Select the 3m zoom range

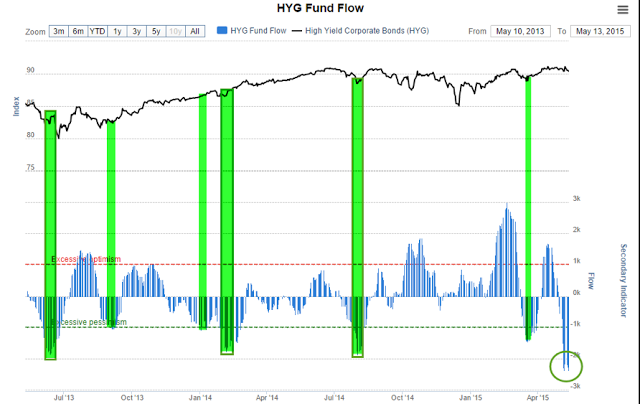tap(59, 31)
